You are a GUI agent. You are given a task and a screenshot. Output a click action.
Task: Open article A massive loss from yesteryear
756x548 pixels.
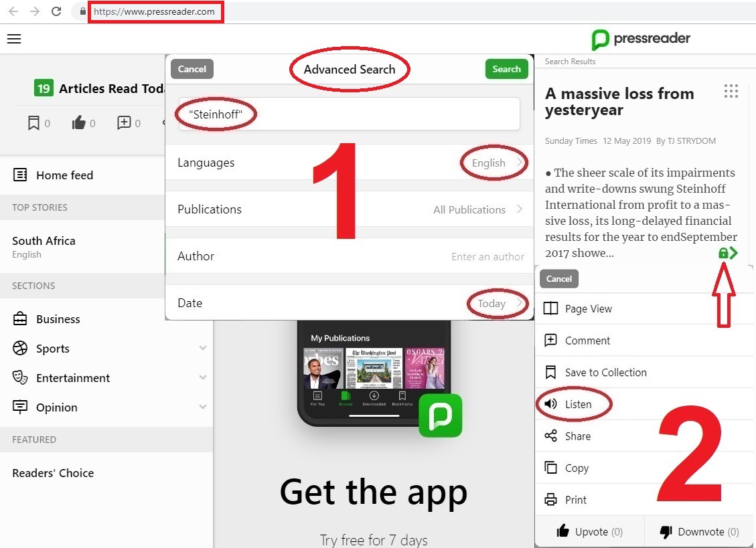point(619,101)
